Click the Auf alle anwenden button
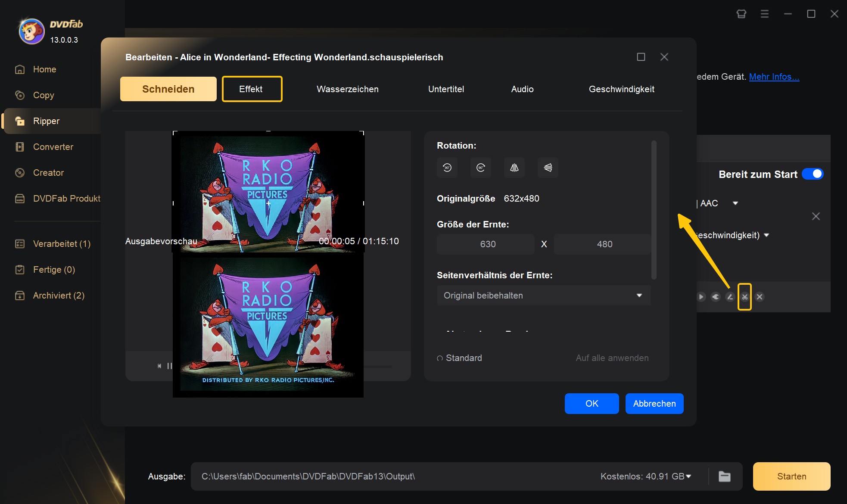The image size is (847, 504). (x=612, y=357)
